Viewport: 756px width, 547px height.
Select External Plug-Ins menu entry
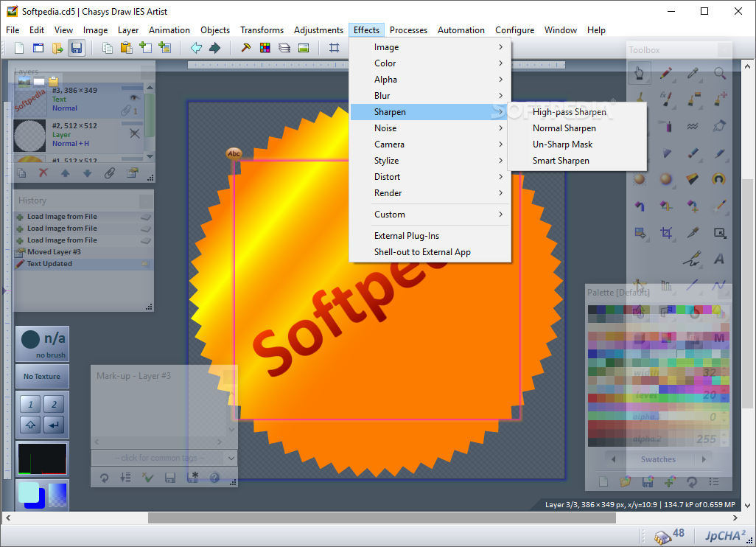click(430, 235)
